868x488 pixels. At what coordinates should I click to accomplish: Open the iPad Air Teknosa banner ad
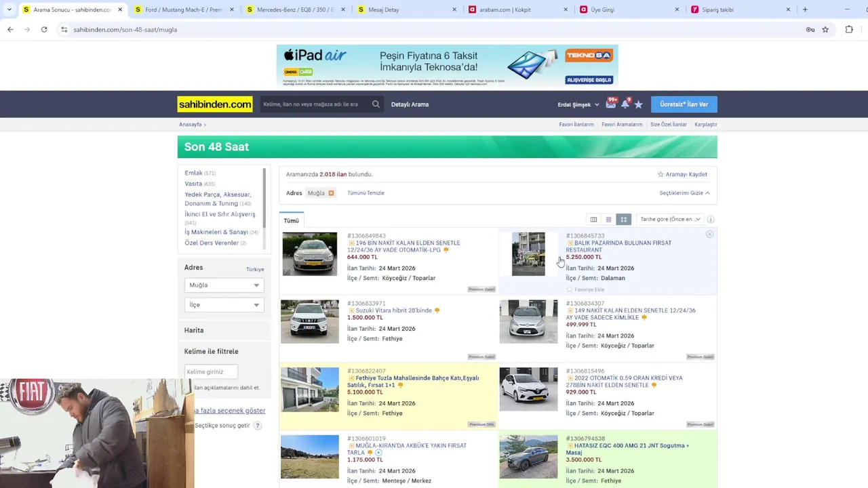pos(448,65)
